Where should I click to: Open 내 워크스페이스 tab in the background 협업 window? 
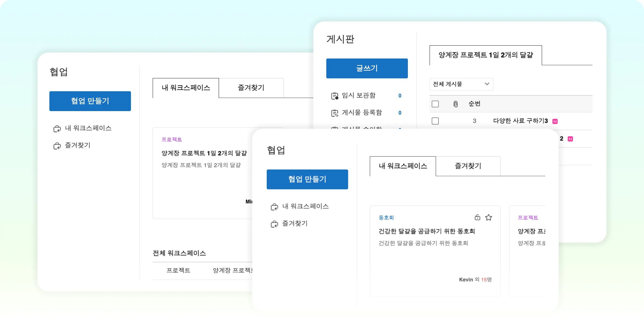[186, 88]
